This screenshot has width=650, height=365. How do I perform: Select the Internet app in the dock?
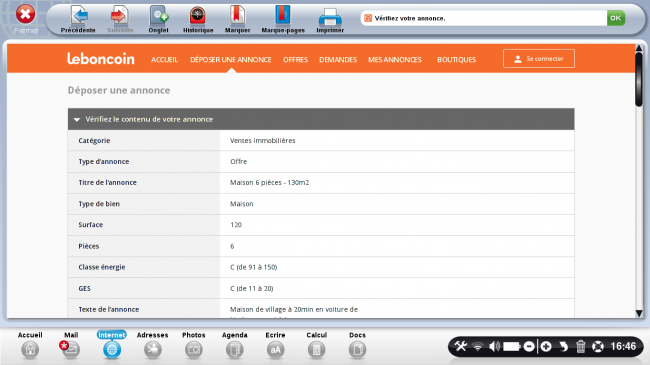[x=112, y=345]
